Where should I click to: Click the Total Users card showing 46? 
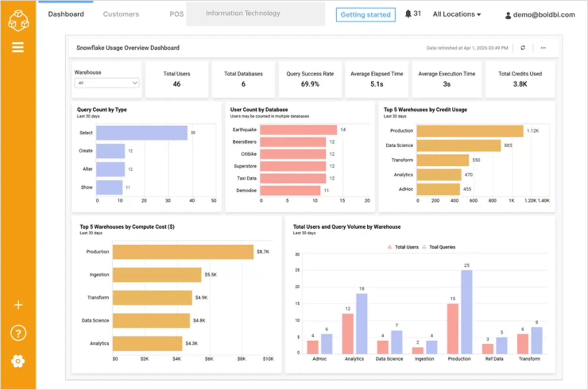(x=177, y=79)
